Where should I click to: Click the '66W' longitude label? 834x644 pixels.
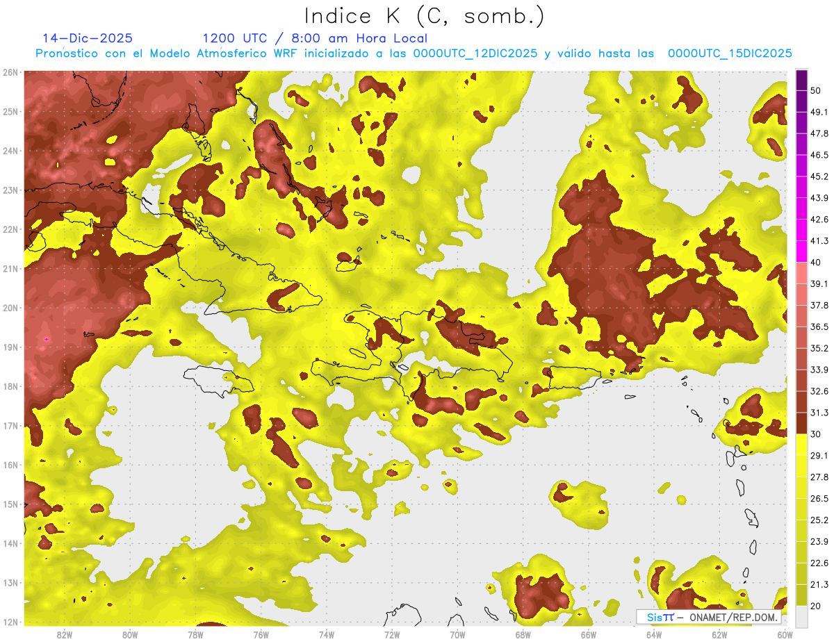588,635
